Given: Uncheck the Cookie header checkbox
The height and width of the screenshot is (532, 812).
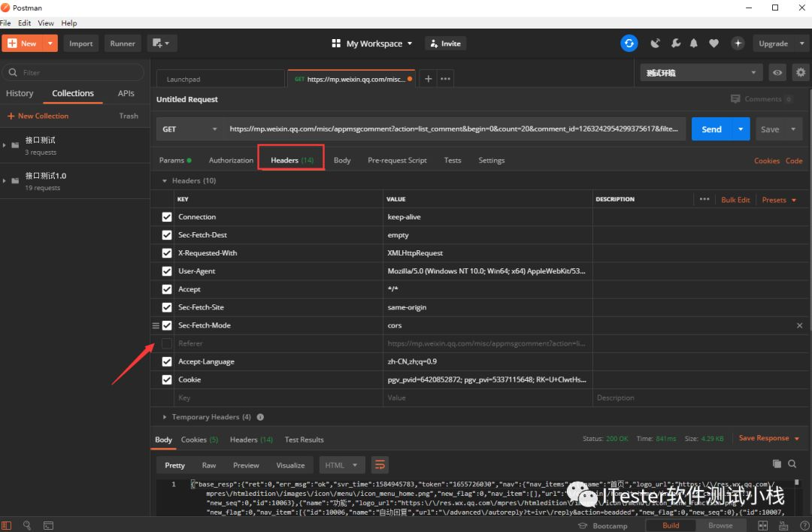Looking at the screenshot, I should click(167, 380).
